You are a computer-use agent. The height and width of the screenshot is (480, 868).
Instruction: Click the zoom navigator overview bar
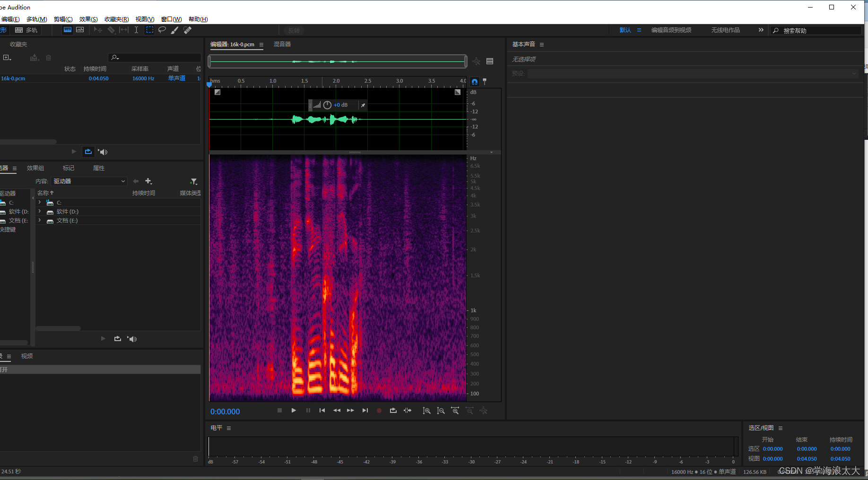pyautogui.click(x=338, y=61)
